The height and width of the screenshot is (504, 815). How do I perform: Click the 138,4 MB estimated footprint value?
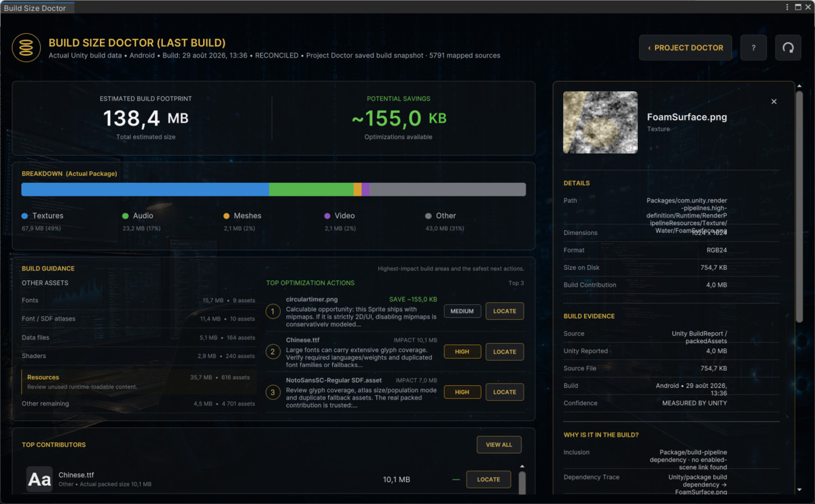145,119
